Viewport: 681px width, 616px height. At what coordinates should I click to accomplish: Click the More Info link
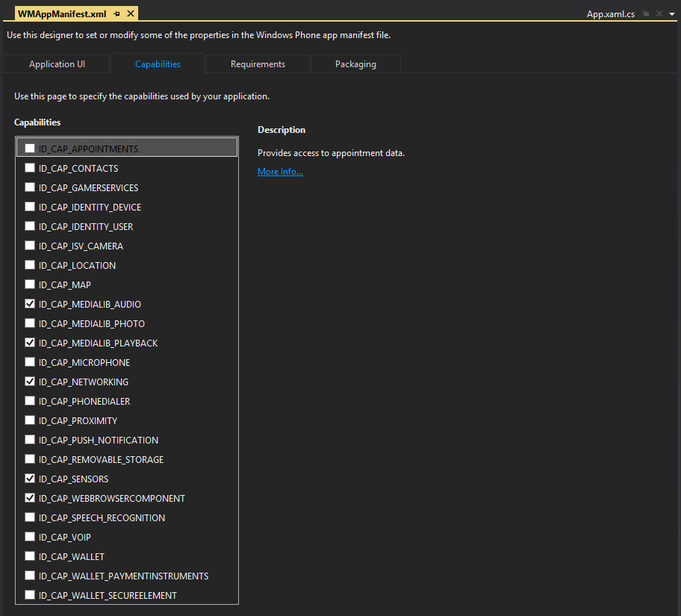pos(280,172)
